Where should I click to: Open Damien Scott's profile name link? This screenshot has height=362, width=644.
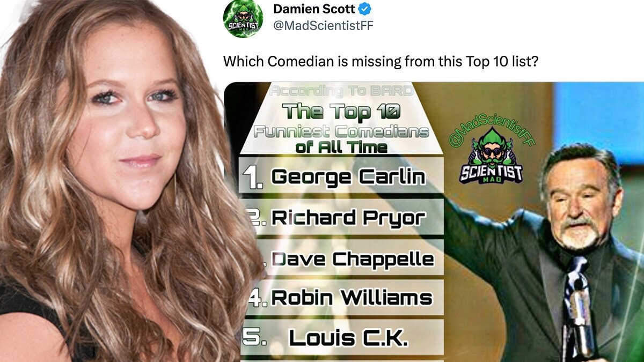[x=314, y=9]
